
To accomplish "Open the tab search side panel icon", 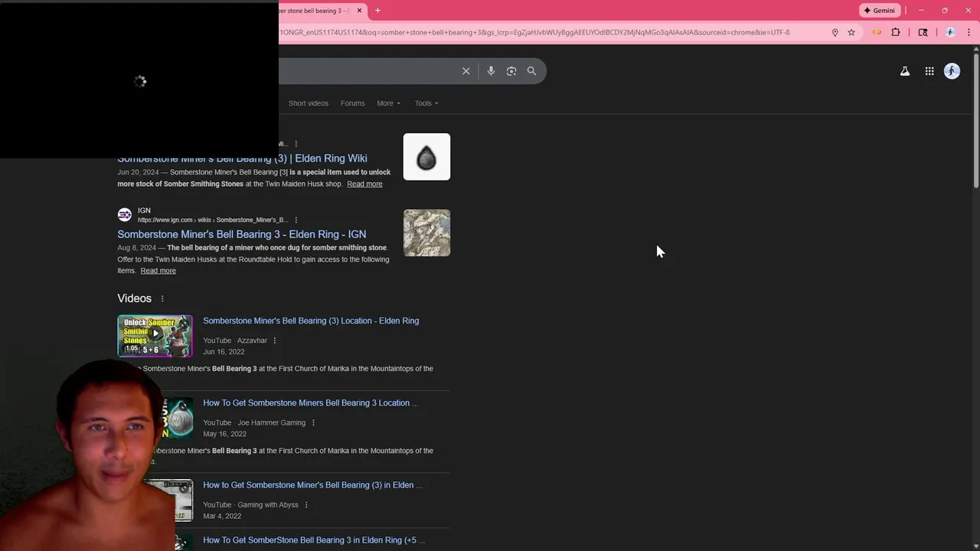I will [x=923, y=32].
